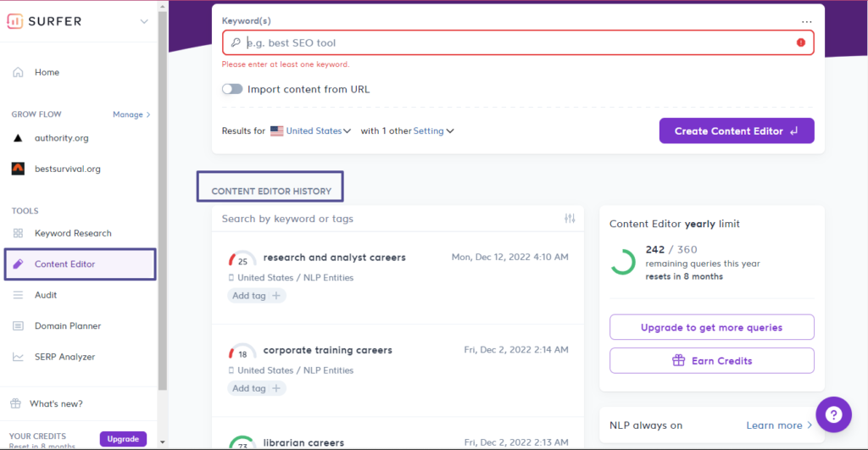Open Domain Planner tool

(68, 326)
